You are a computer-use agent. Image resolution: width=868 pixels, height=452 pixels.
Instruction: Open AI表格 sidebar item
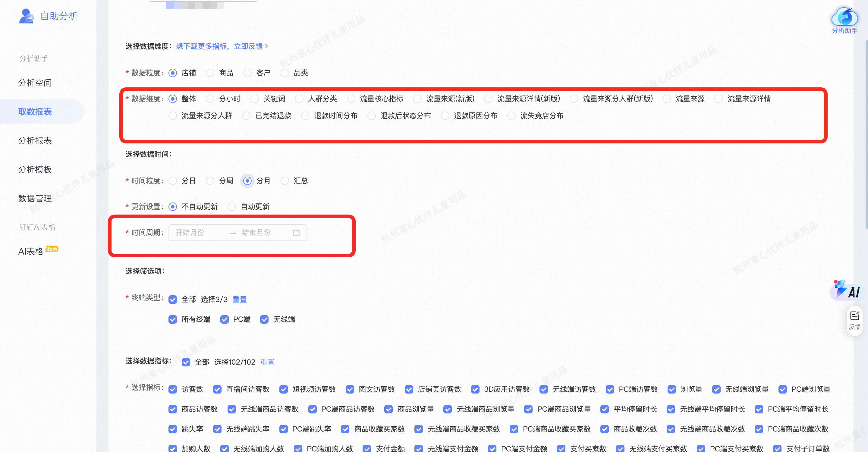pos(31,252)
